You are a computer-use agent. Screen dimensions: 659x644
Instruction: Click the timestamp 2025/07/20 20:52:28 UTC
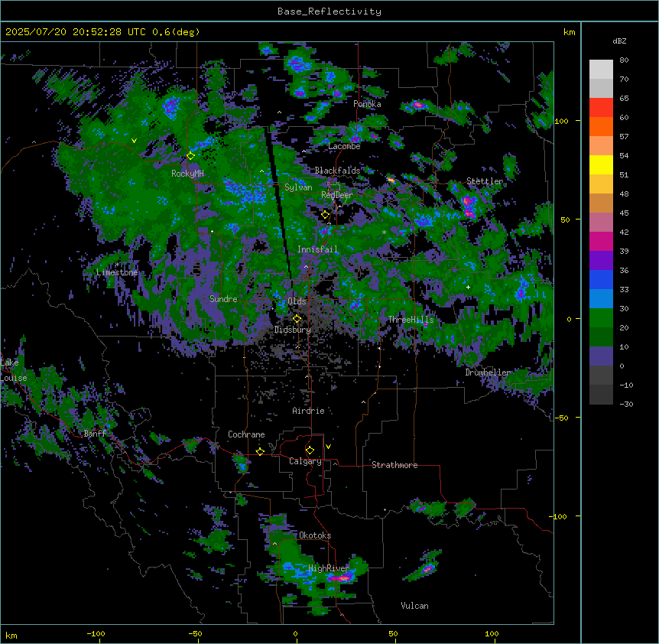pos(76,32)
